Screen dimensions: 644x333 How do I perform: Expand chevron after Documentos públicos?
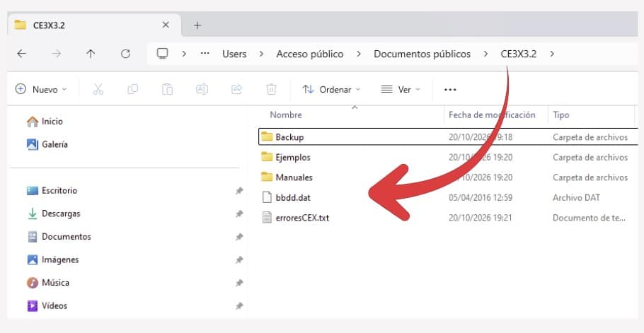[485, 54]
